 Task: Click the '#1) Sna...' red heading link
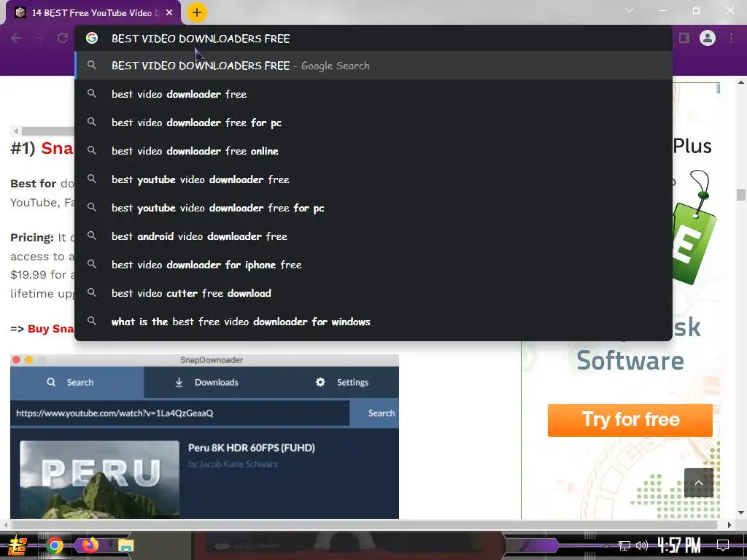pyautogui.click(x=57, y=149)
